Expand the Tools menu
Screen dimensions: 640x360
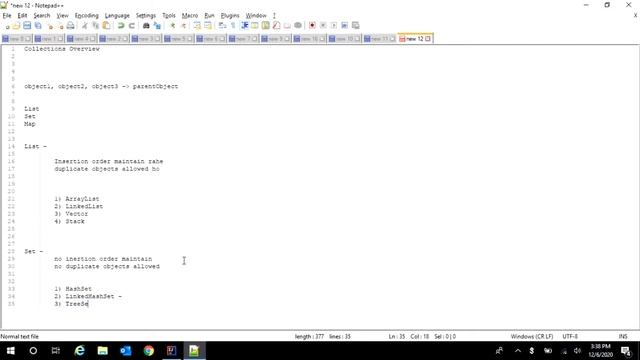click(169, 16)
